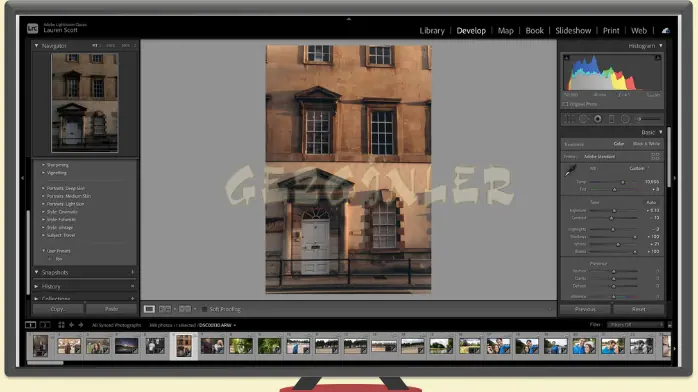This screenshot has height=392, width=698.
Task: Switch to Loupe view icon in toolbar
Action: pos(149,309)
